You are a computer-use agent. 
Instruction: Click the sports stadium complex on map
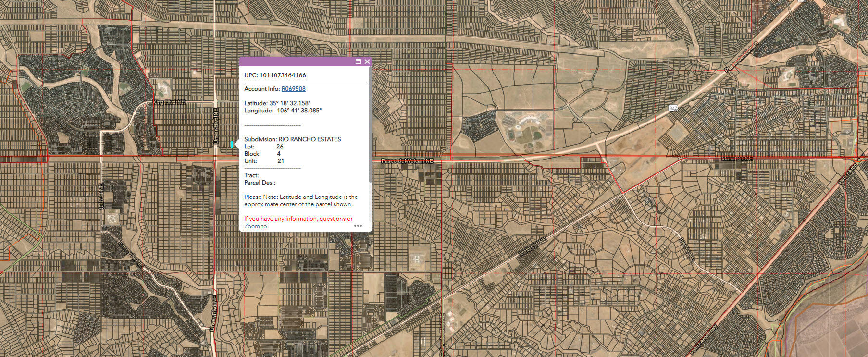tap(527, 128)
